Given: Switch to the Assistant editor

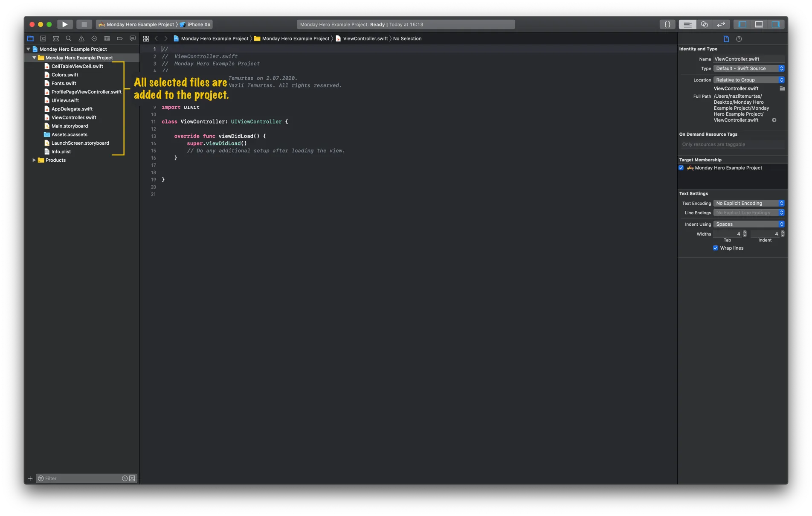Looking at the screenshot, I should [x=704, y=24].
